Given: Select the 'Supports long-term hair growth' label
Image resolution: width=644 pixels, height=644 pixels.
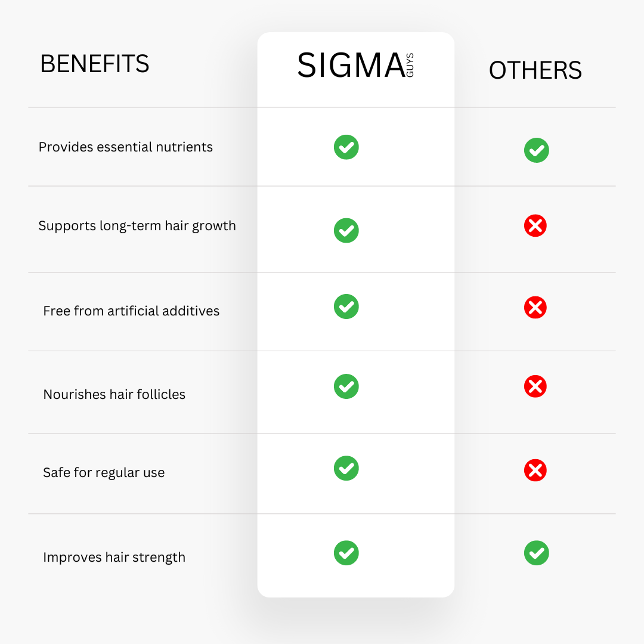Looking at the screenshot, I should 137,226.
